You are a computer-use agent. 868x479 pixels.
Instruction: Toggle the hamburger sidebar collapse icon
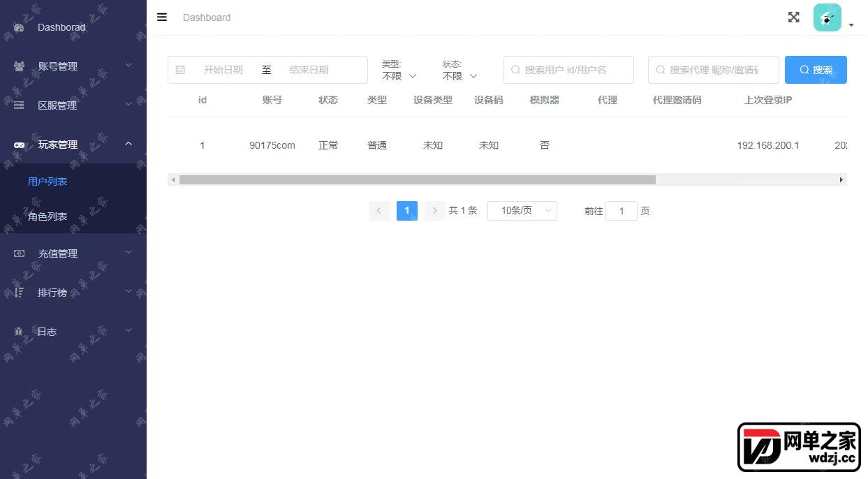click(x=162, y=17)
